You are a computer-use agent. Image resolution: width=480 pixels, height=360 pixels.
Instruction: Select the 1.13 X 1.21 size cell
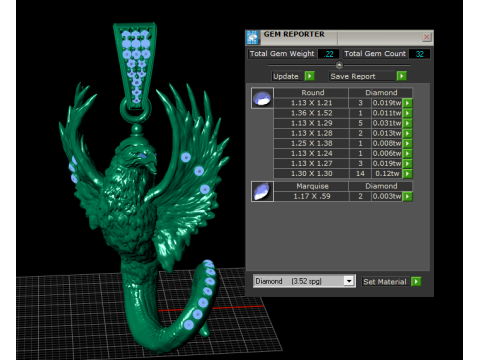pyautogui.click(x=311, y=103)
